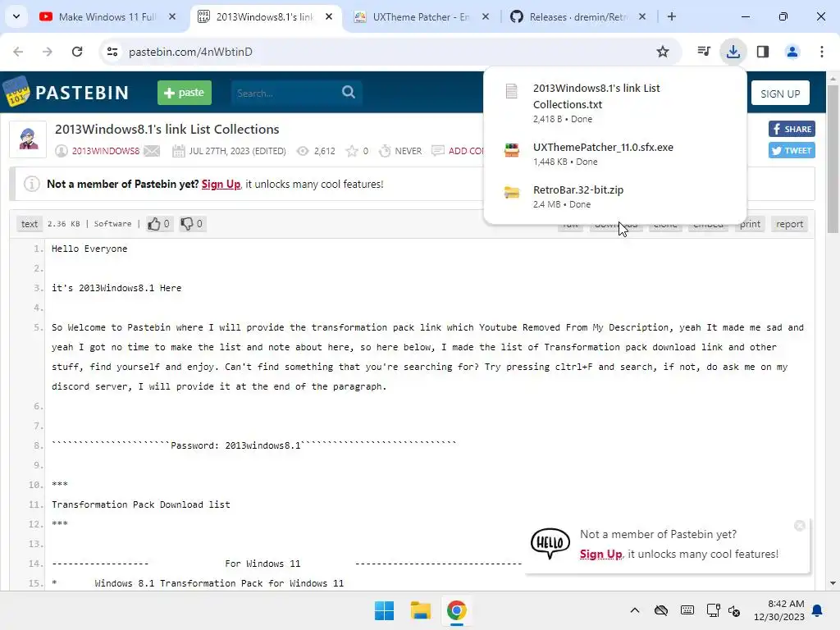The image size is (840, 630).
Task: Click the RetroBar zip folder icon
Action: [512, 192]
